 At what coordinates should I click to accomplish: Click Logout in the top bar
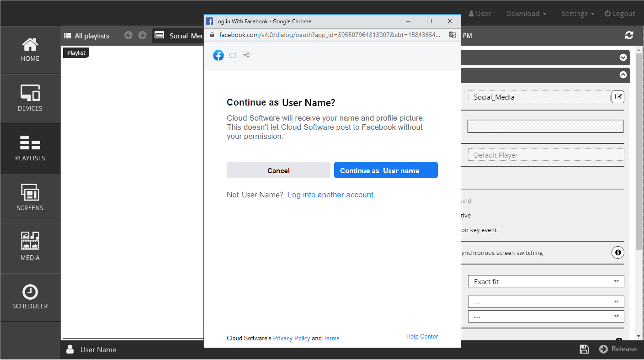pos(620,14)
